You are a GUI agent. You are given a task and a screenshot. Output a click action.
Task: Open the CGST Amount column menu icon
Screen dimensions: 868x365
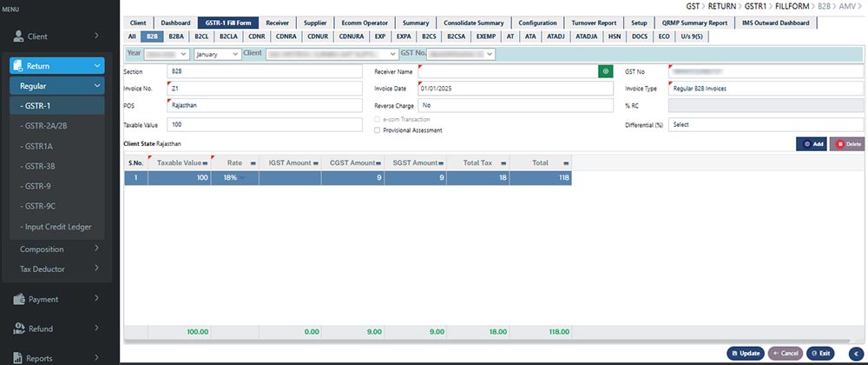[x=379, y=163]
